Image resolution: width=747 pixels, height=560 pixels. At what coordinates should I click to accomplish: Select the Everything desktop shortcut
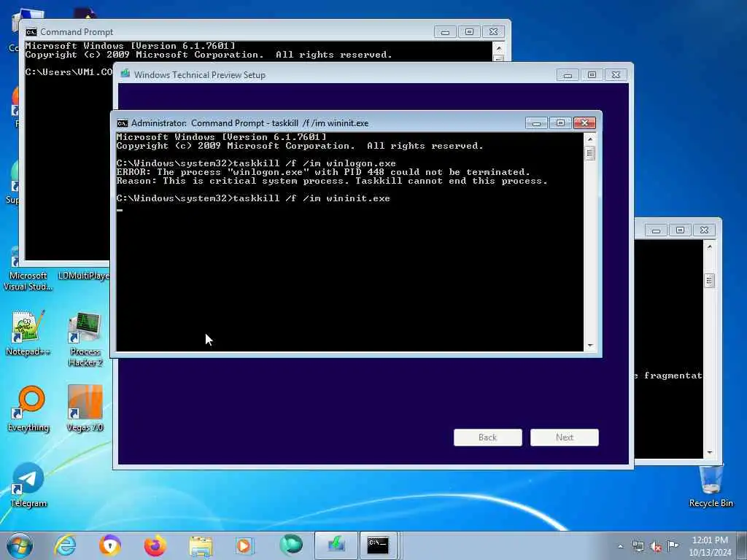pos(28,408)
